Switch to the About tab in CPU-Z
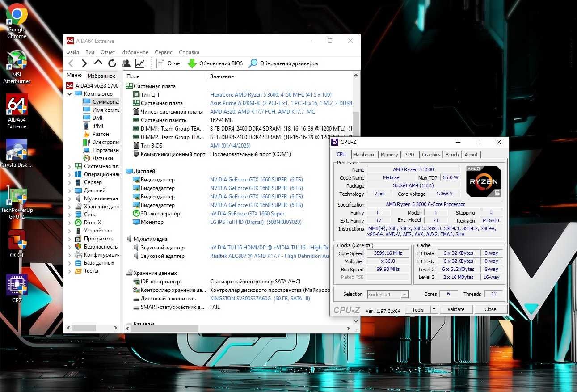577x392 pixels. [471, 155]
